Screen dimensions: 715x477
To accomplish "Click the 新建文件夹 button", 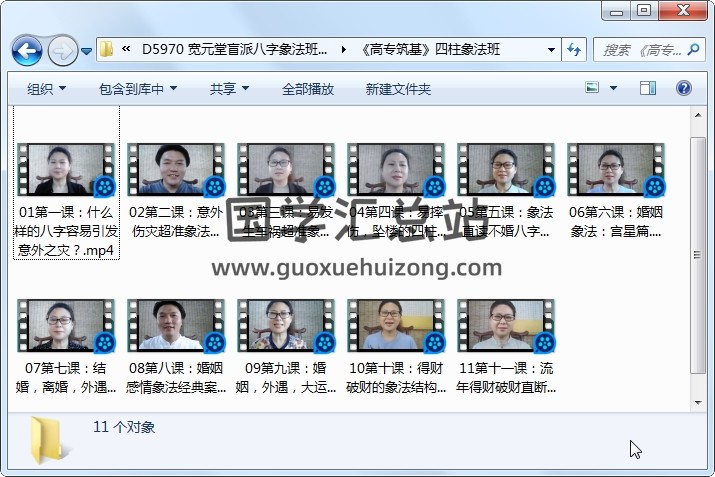I will click(x=398, y=89).
